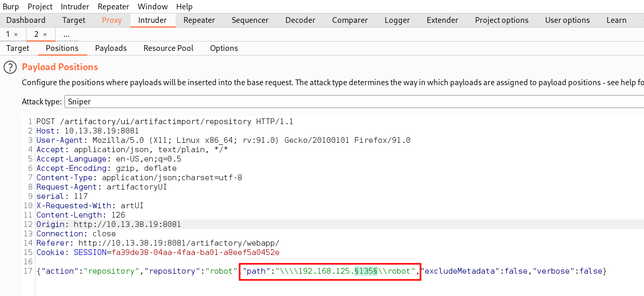Switch to Project options tab
The height and width of the screenshot is (296, 644).
pos(502,20)
